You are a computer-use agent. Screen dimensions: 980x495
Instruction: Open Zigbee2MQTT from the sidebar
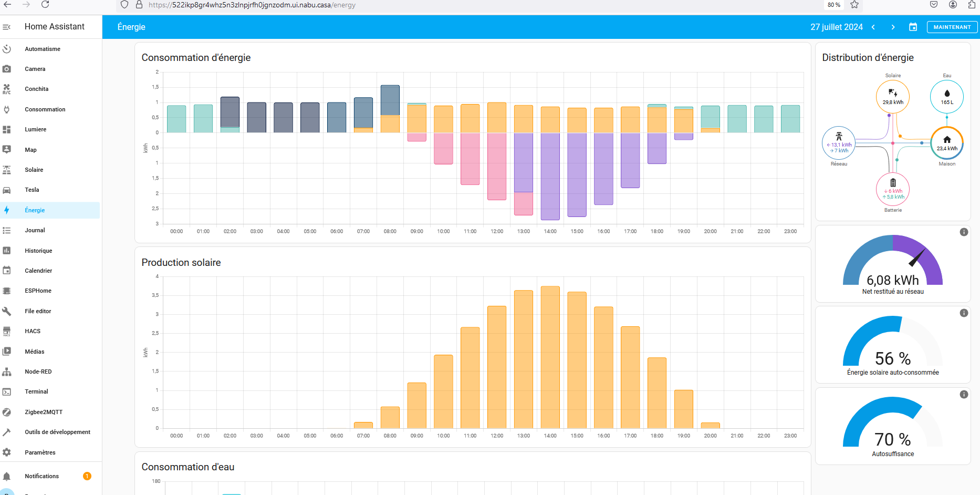44,412
